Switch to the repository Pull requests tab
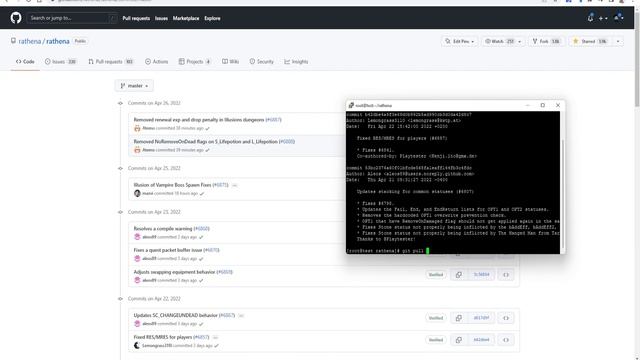This screenshot has width=640, height=360. (x=111, y=62)
